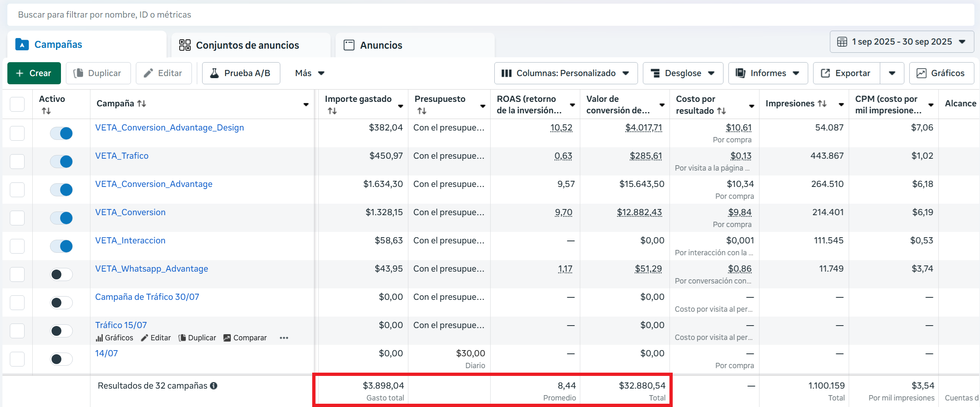Image resolution: width=980 pixels, height=407 pixels.
Task: Click the Duplicar icon in top toolbar
Action: pos(78,73)
